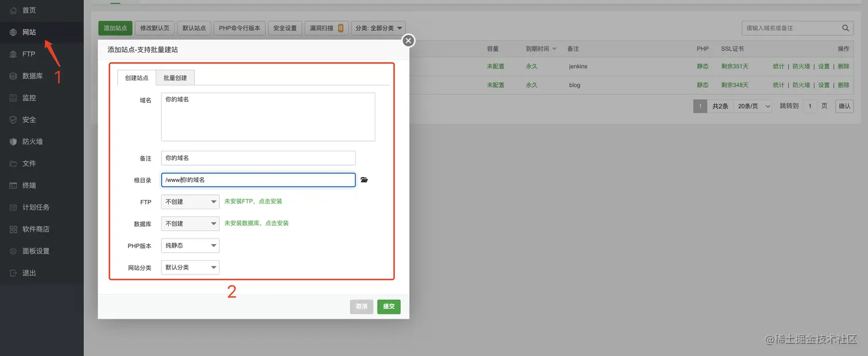Click the 取消 cancel button
Viewport: 868px width, 356px height.
[x=362, y=307]
